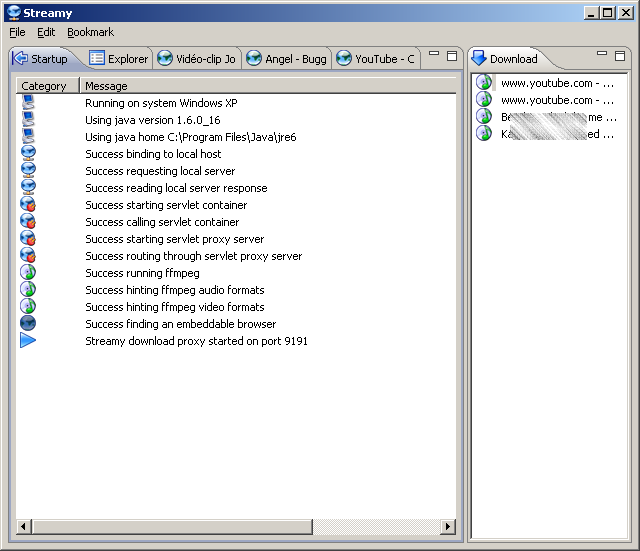Open the Edit menu
The height and width of the screenshot is (551, 640).
point(46,32)
